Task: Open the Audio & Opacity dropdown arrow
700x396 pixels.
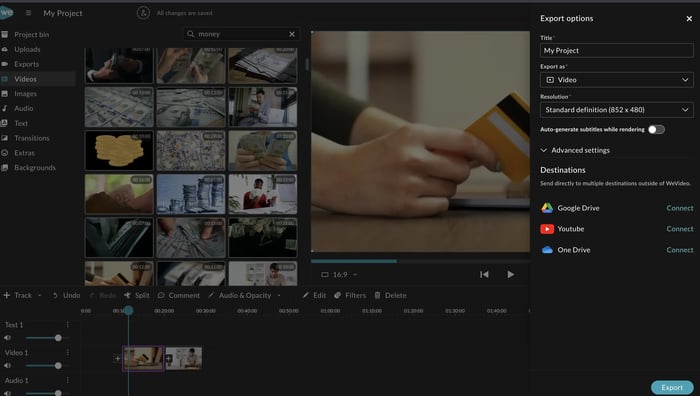Action: pos(279,296)
